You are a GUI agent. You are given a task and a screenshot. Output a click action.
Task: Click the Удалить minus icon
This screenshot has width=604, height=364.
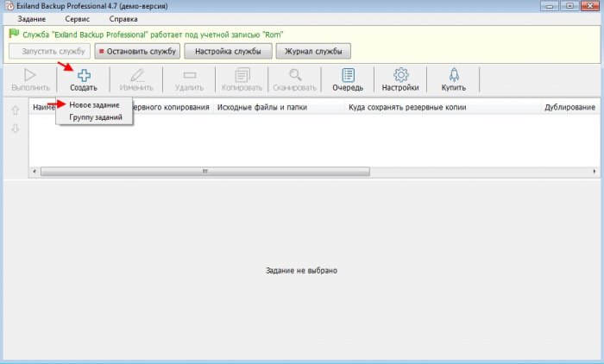point(190,75)
